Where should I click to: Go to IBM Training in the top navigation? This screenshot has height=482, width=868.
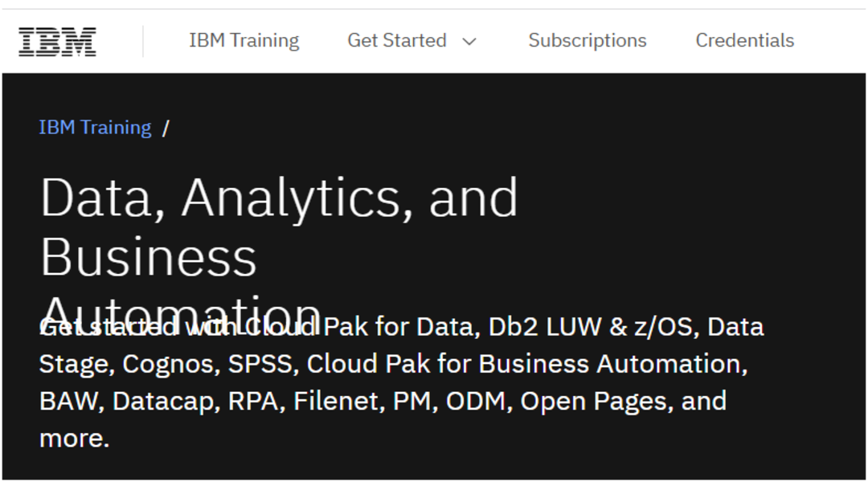(x=244, y=40)
